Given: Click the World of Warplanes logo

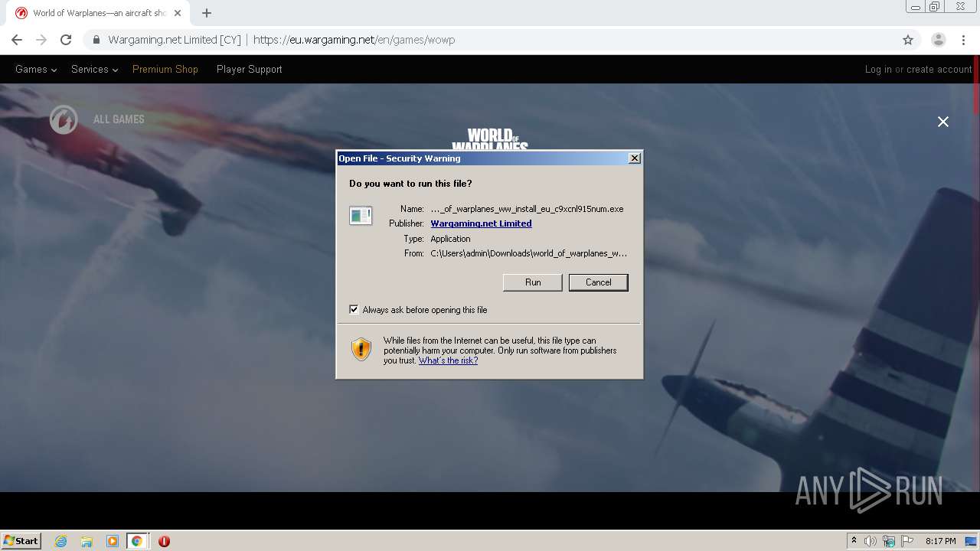Looking at the screenshot, I should tap(490, 139).
